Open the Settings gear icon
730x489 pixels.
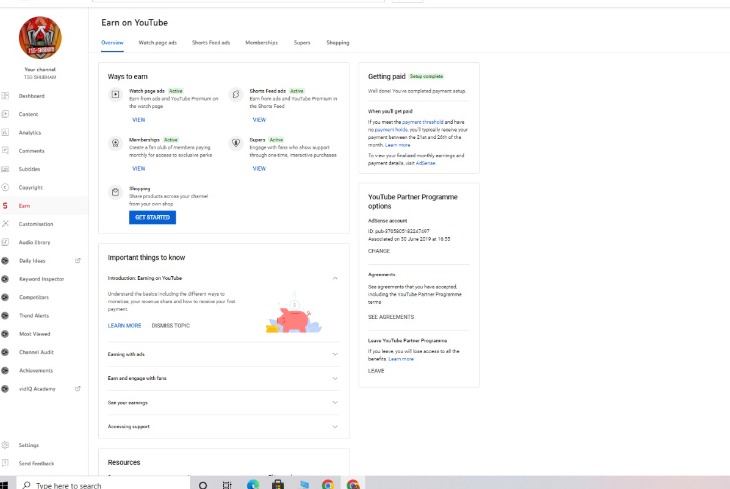point(5,445)
